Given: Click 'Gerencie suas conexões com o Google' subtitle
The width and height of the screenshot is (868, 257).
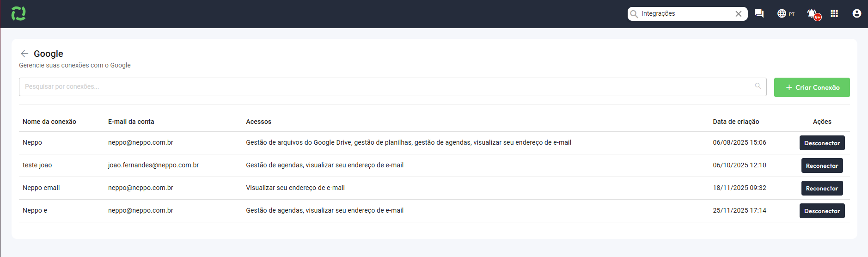Looking at the screenshot, I should 75,65.
